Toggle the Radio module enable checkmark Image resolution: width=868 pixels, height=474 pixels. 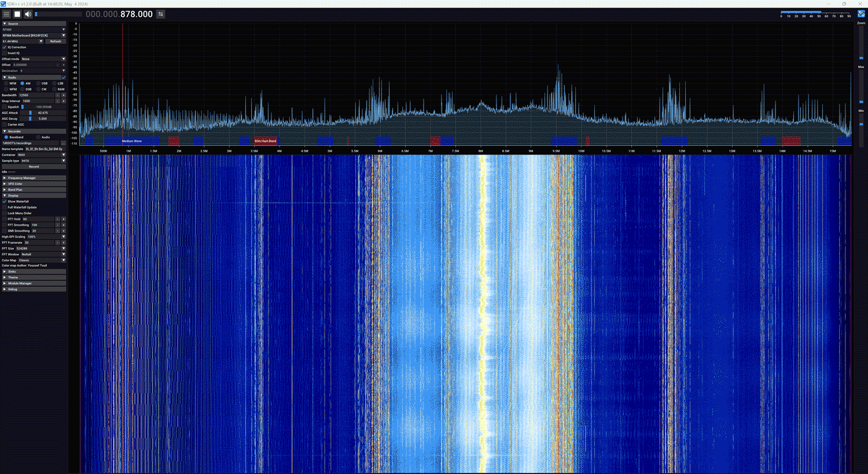[x=64, y=77]
